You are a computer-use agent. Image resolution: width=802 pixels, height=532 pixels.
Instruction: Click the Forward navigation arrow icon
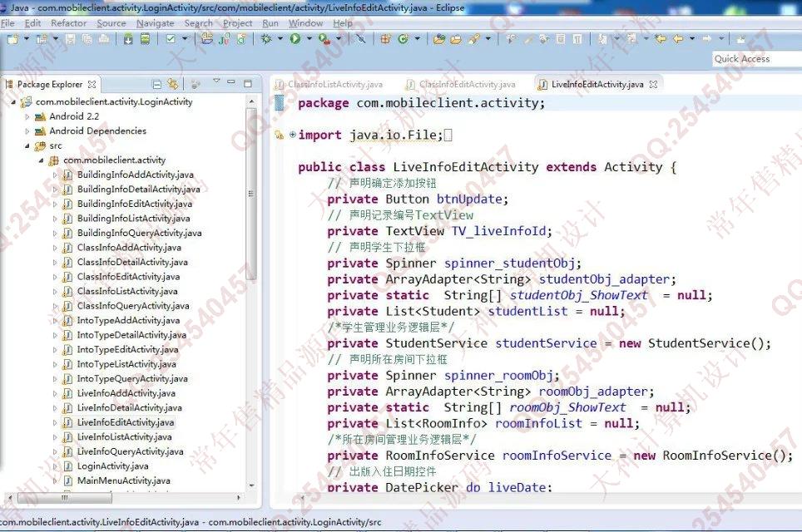point(707,39)
